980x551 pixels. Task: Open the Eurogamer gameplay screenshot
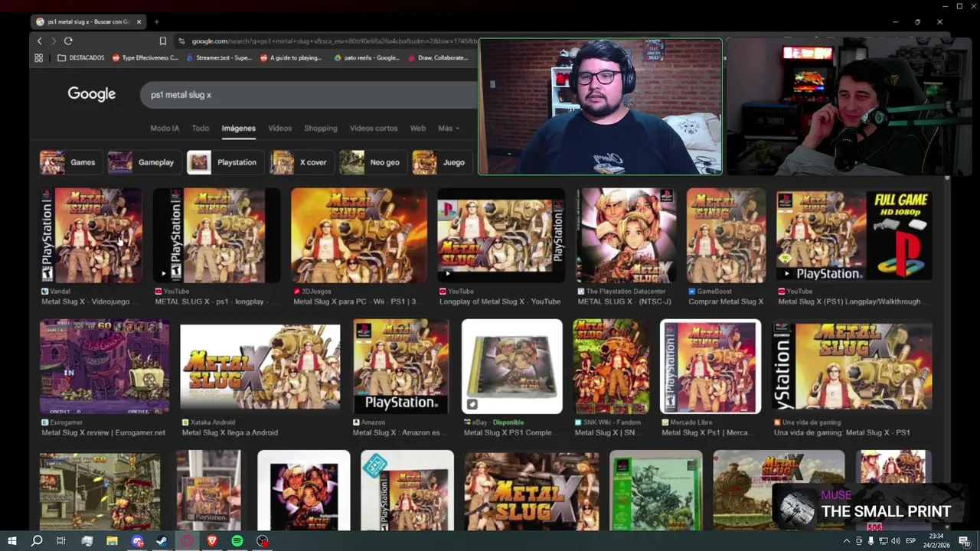click(105, 367)
